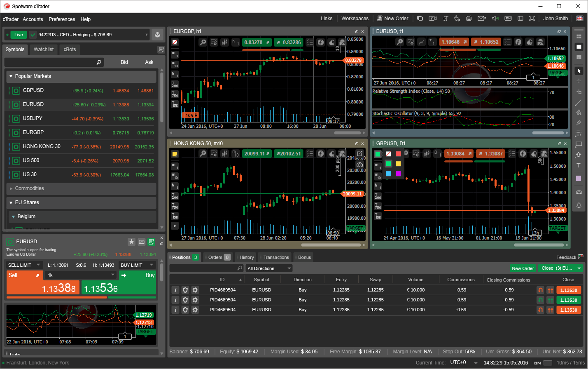The height and width of the screenshot is (369, 588).
Task: Select h1 timeframe on HONG KONG 50 chart
Action: [x=175, y=186]
